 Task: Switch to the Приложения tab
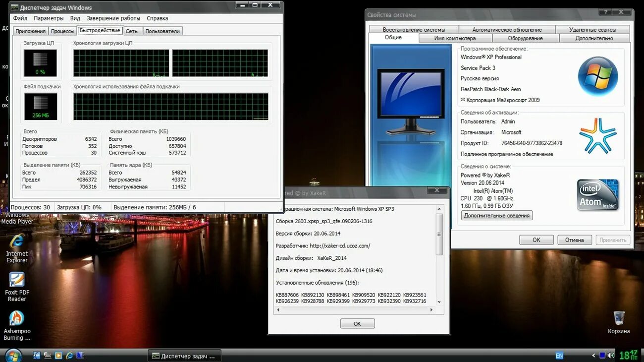pyautogui.click(x=31, y=31)
